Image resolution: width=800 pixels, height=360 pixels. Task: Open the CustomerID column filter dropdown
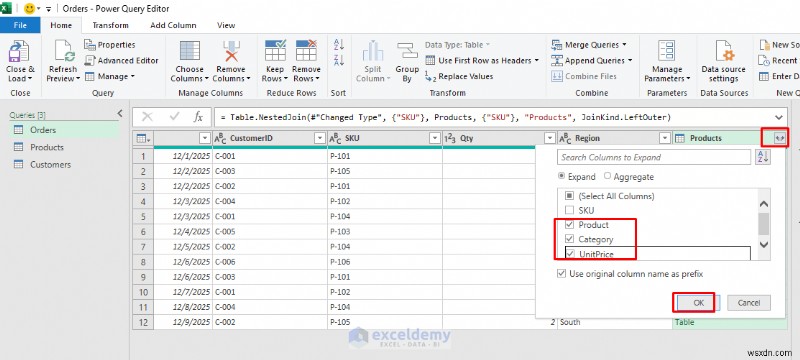319,138
